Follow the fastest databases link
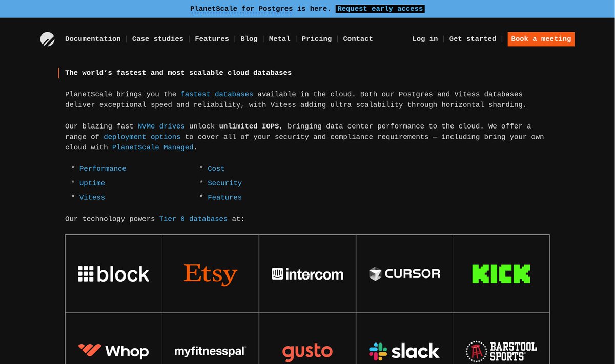 (x=217, y=94)
